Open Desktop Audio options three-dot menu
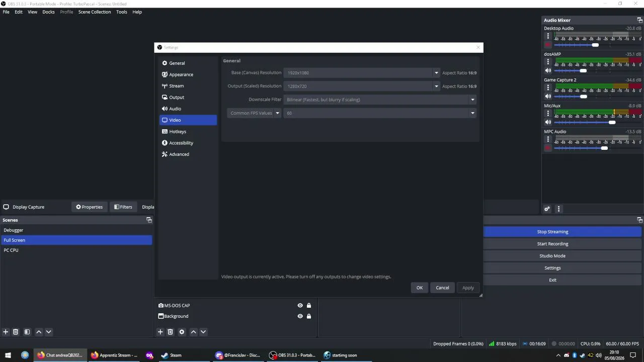Image resolution: width=644 pixels, height=362 pixels. (548, 36)
